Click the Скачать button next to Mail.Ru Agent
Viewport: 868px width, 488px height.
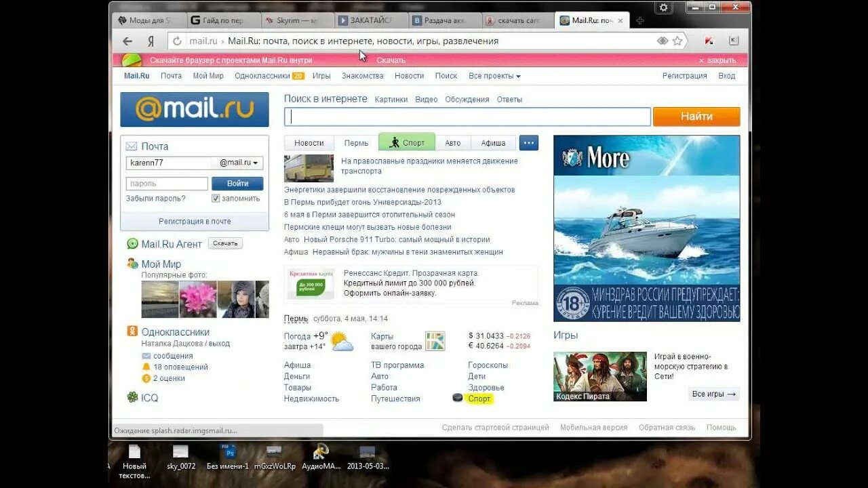pyautogui.click(x=225, y=243)
